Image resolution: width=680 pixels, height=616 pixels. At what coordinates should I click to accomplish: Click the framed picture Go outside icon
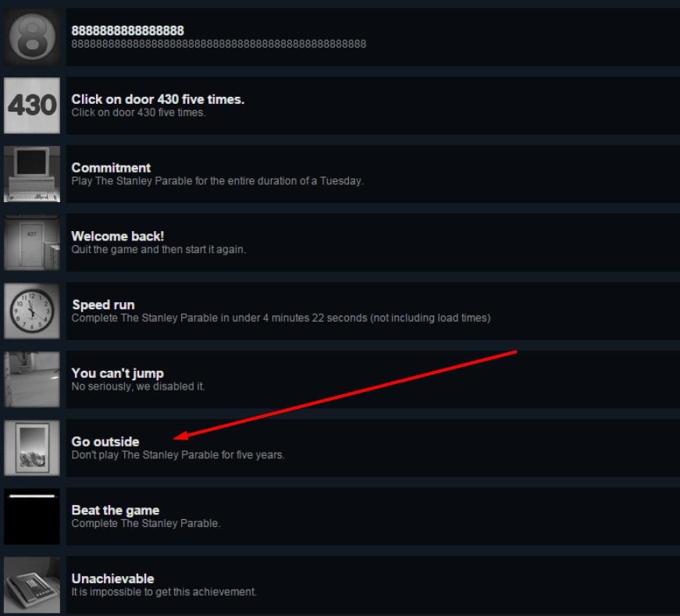click(x=32, y=448)
